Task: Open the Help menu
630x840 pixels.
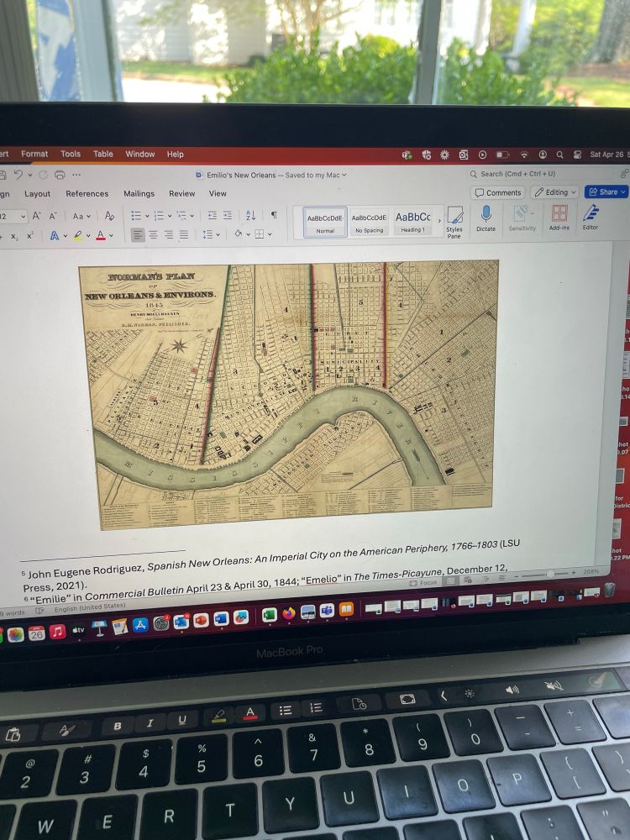Action: (176, 155)
